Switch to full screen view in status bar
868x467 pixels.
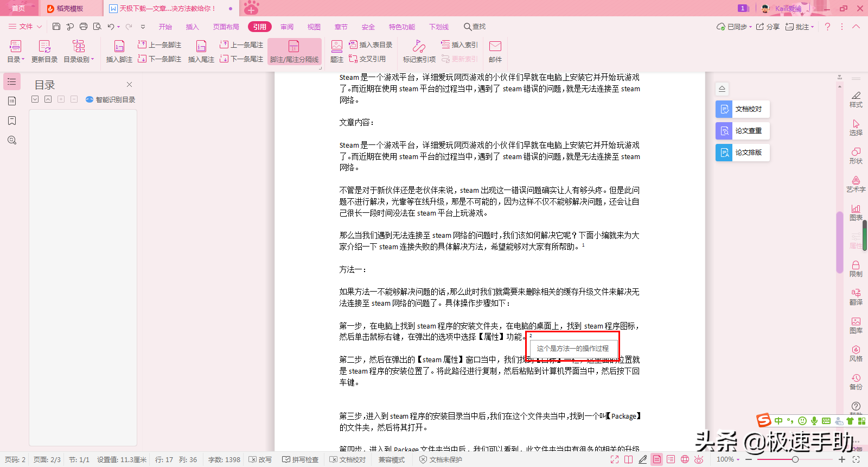pos(615,459)
